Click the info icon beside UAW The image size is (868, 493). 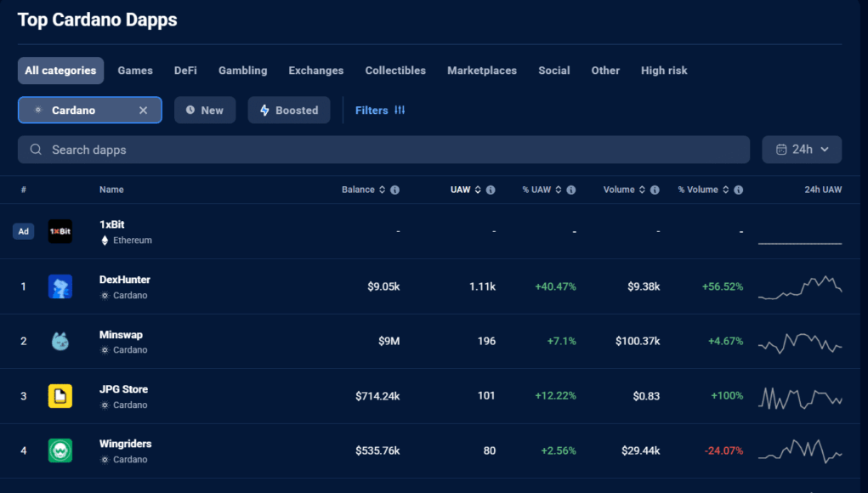[x=491, y=190]
